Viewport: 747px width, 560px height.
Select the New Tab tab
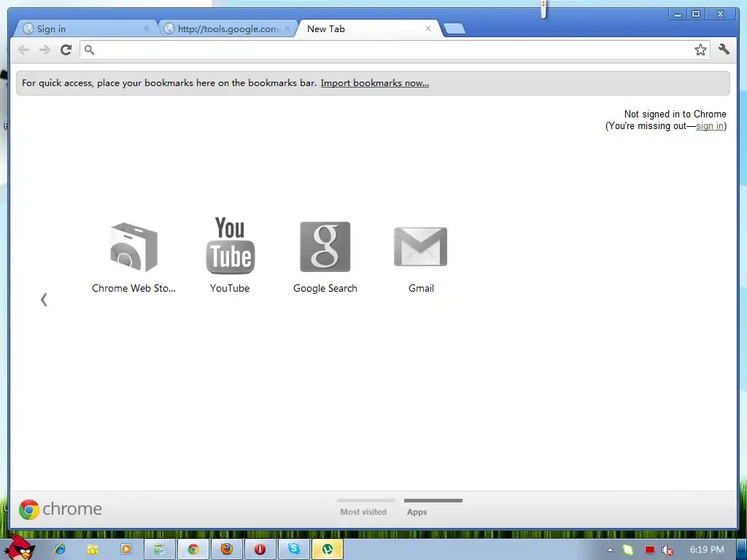[367, 29]
